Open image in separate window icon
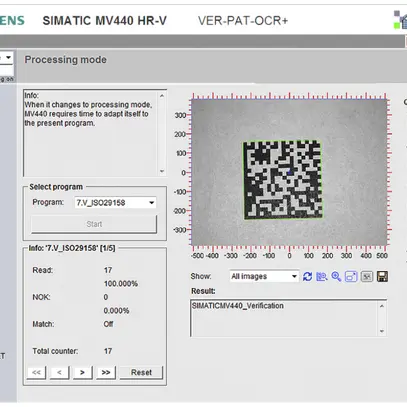The width and height of the screenshot is (407, 407). tap(351, 276)
